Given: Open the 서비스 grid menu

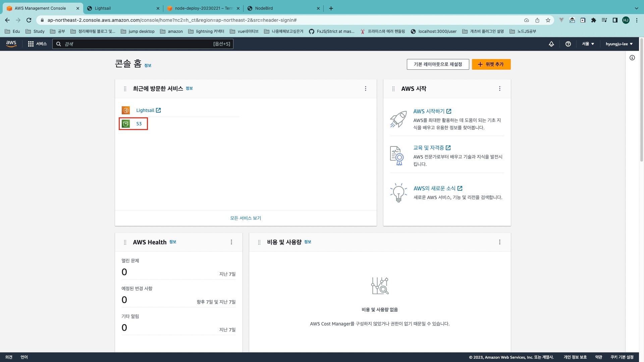Looking at the screenshot, I should click(37, 44).
